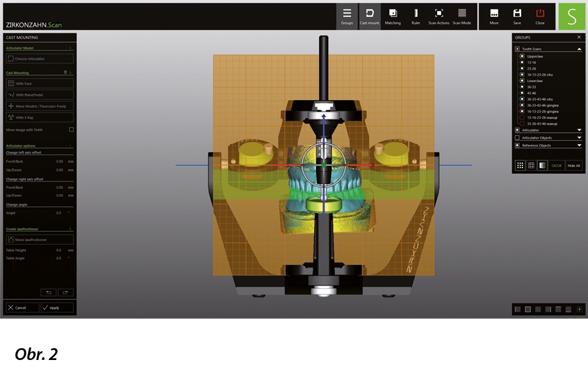Click Move Models / Facescans Freely
This screenshot has height=375, width=588.
[40, 106]
